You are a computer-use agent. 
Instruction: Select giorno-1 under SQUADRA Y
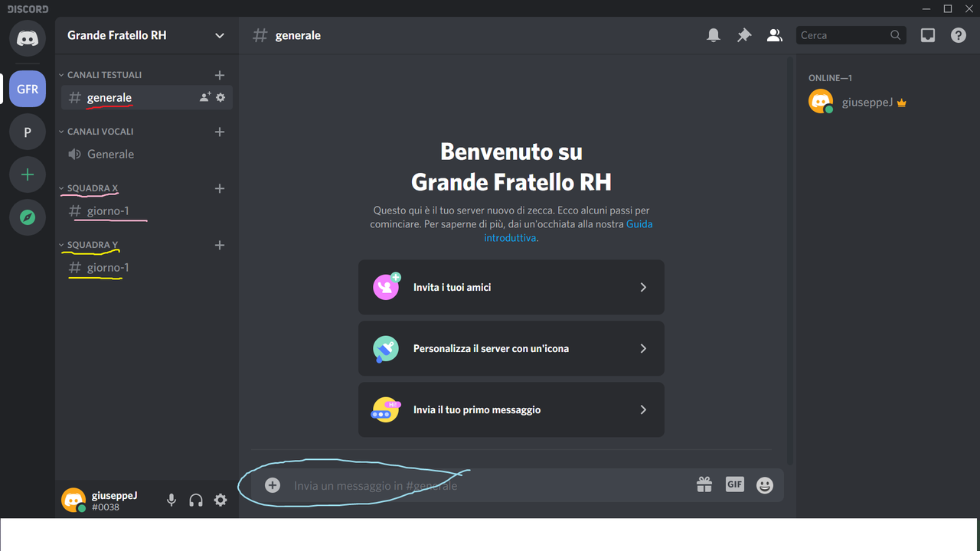point(109,267)
